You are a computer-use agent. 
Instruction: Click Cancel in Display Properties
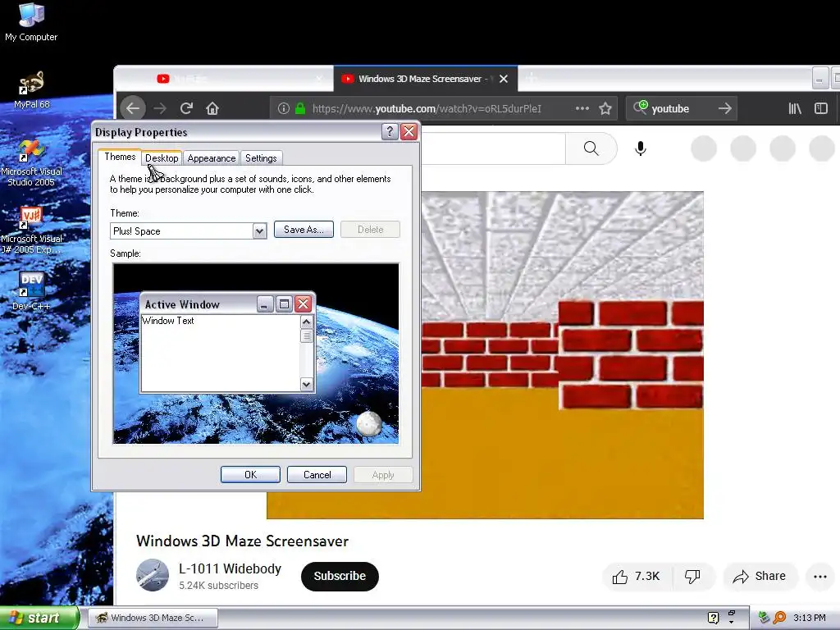click(317, 475)
